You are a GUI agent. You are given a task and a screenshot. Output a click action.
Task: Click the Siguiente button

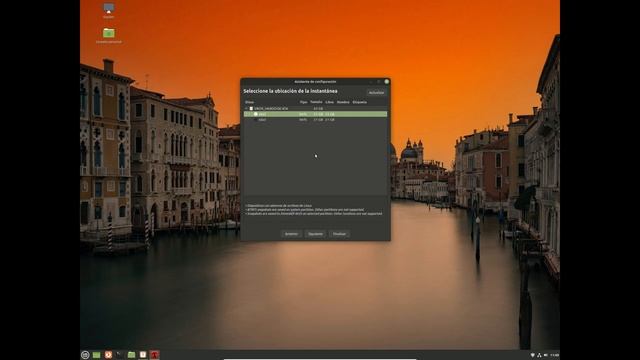[315, 234]
